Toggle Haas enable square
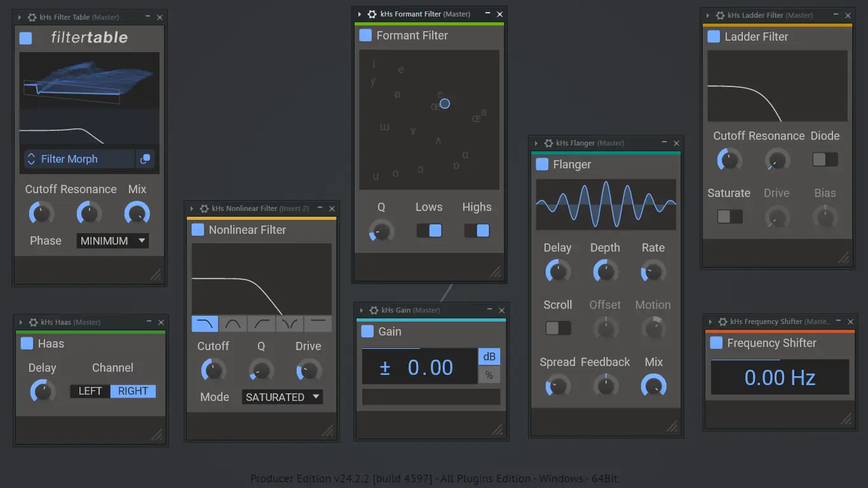Screen dimensions: 868x488 coord(27,344)
